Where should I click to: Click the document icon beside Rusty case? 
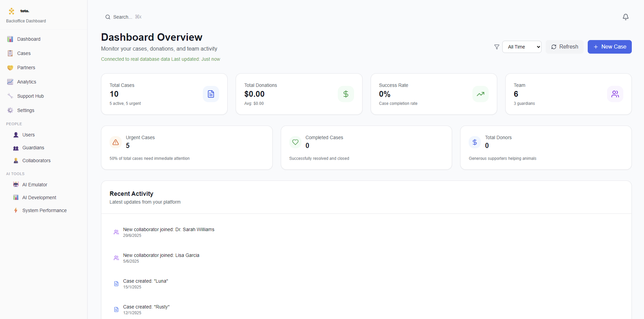pyautogui.click(x=116, y=309)
